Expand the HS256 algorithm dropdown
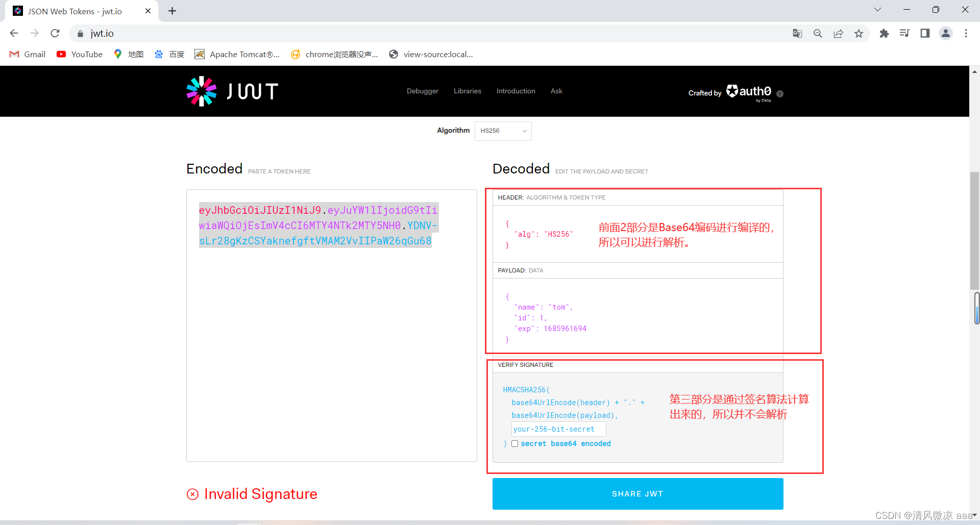 pyautogui.click(x=503, y=131)
